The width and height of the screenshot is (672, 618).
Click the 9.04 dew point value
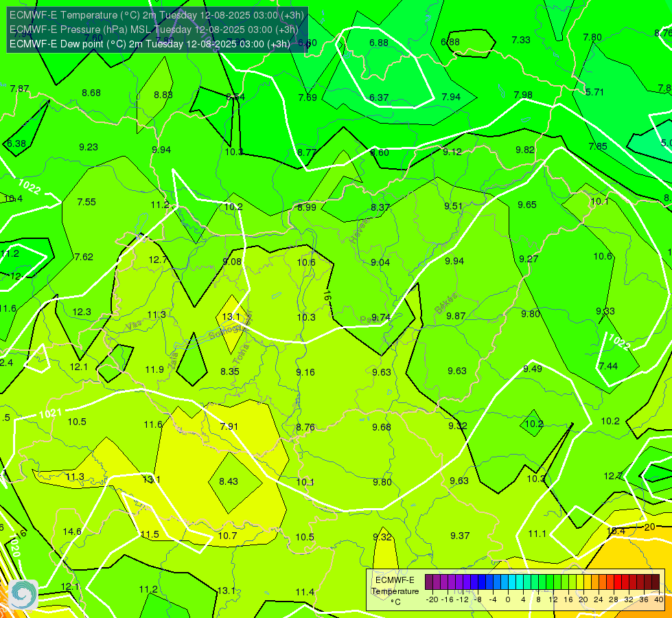tap(380, 262)
